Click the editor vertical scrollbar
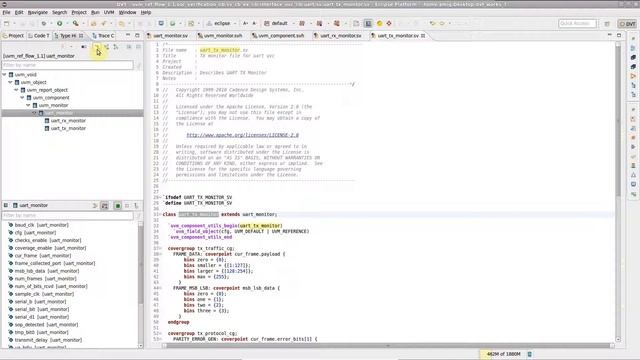The image size is (640, 360). [x=618, y=192]
